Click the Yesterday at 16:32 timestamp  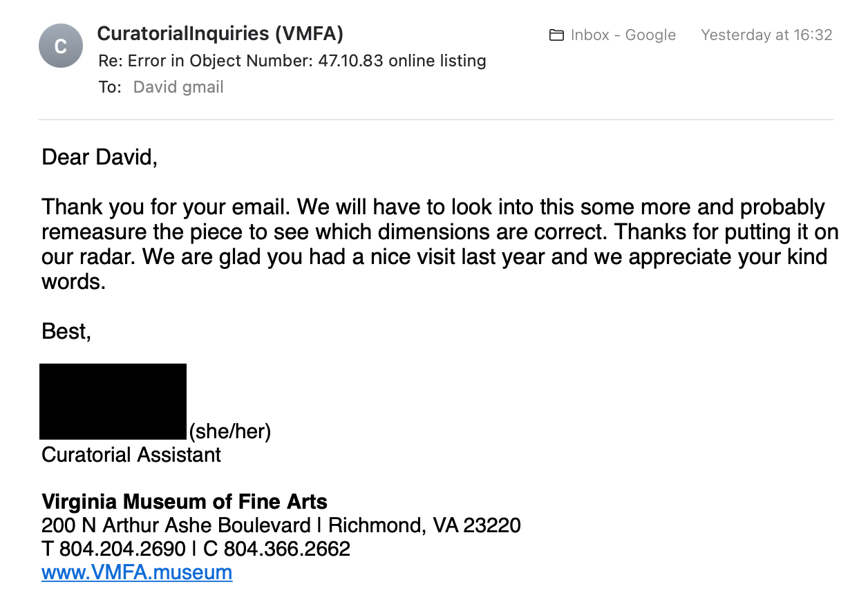click(766, 35)
